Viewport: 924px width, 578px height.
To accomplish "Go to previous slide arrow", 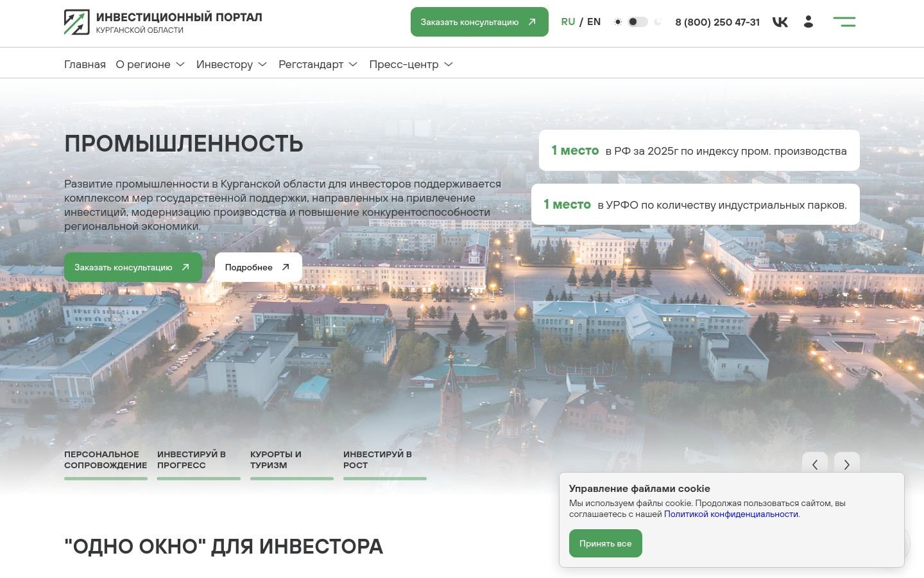I will (815, 464).
